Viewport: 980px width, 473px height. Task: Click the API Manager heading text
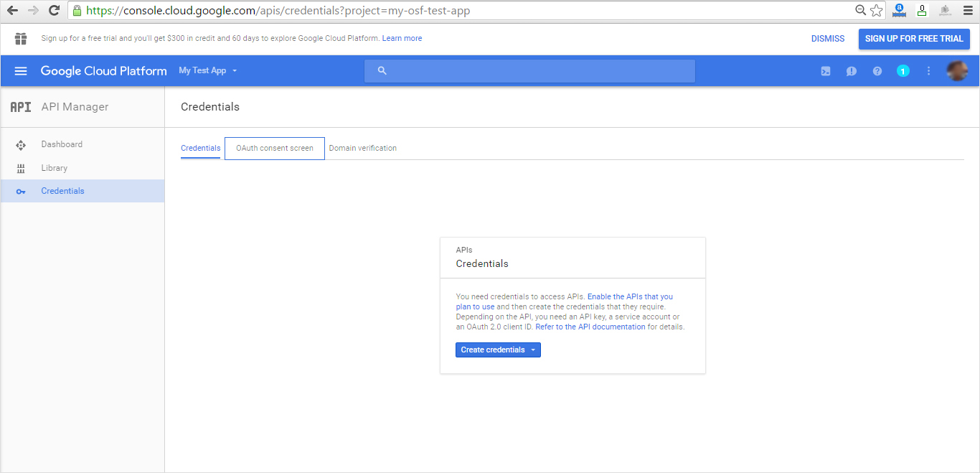click(75, 107)
